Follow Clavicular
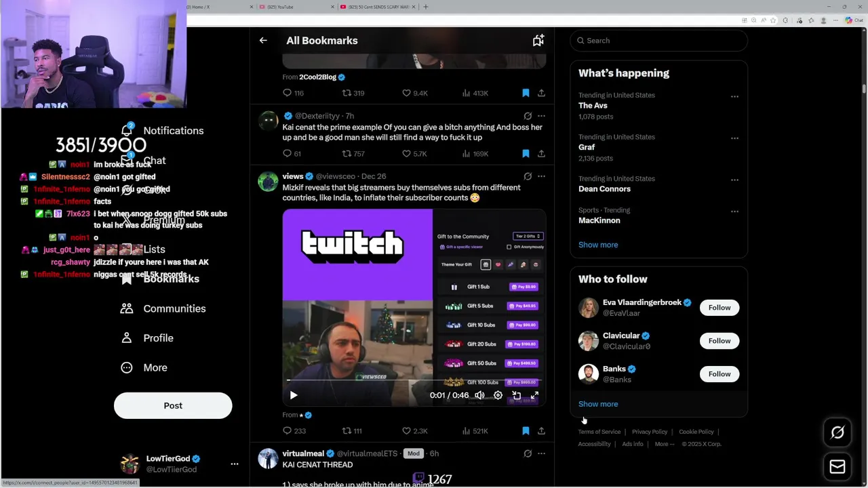 point(719,341)
